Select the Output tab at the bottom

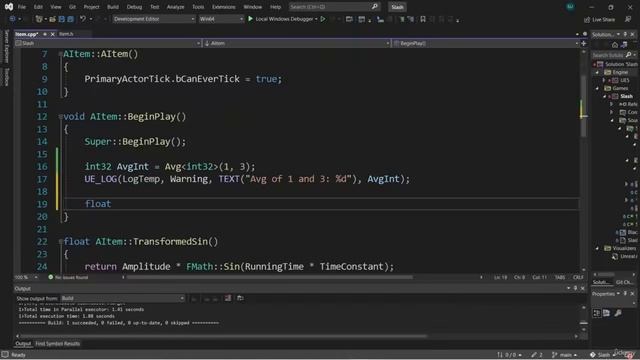23,344
